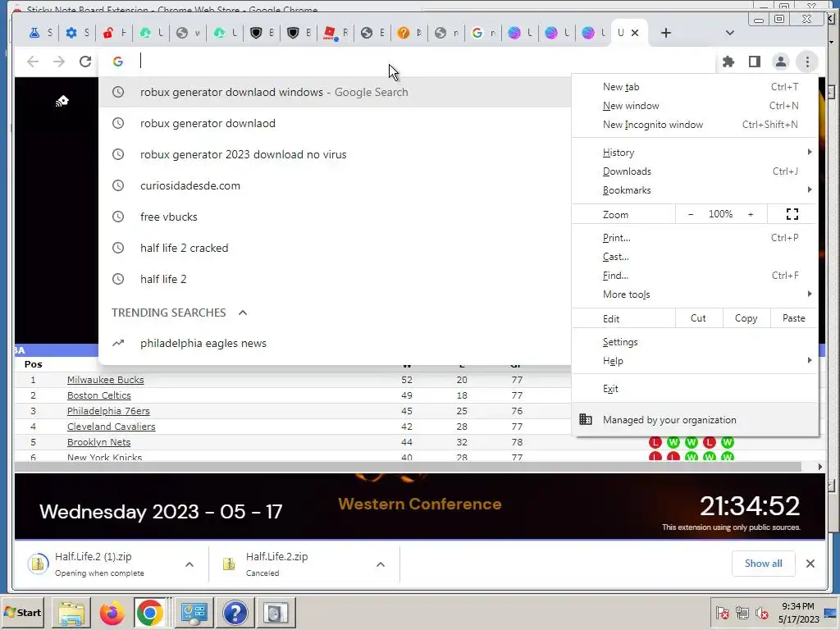Select suggestion curiosidadesde.com
The width and height of the screenshot is (840, 630).
click(x=335, y=185)
